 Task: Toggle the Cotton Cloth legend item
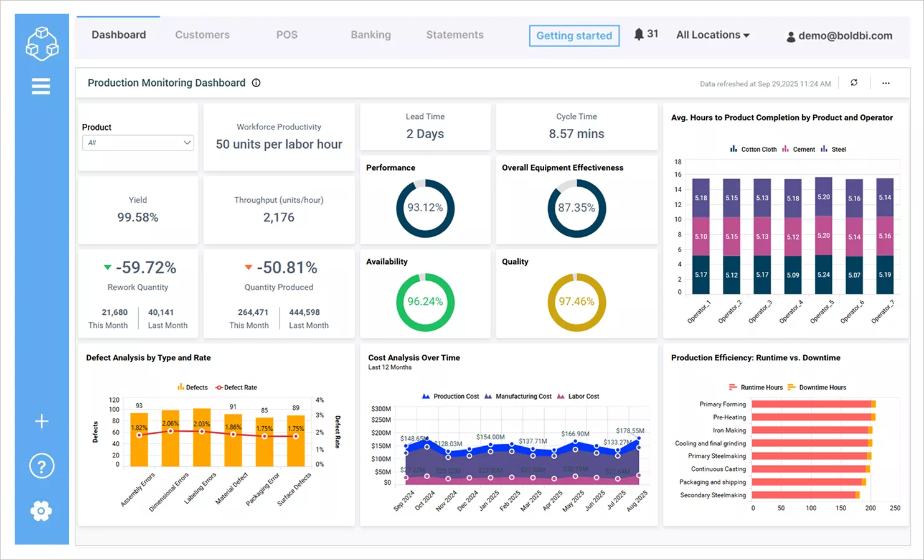(x=753, y=149)
